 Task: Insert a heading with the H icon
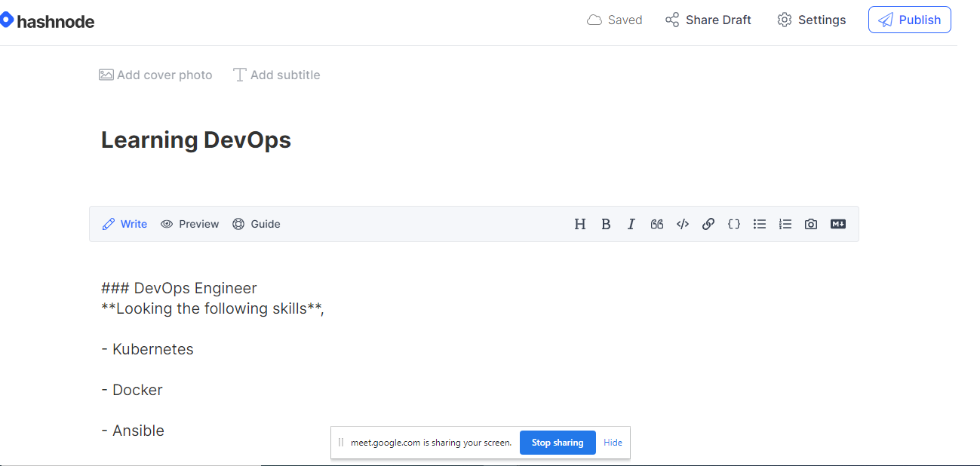pyautogui.click(x=580, y=224)
